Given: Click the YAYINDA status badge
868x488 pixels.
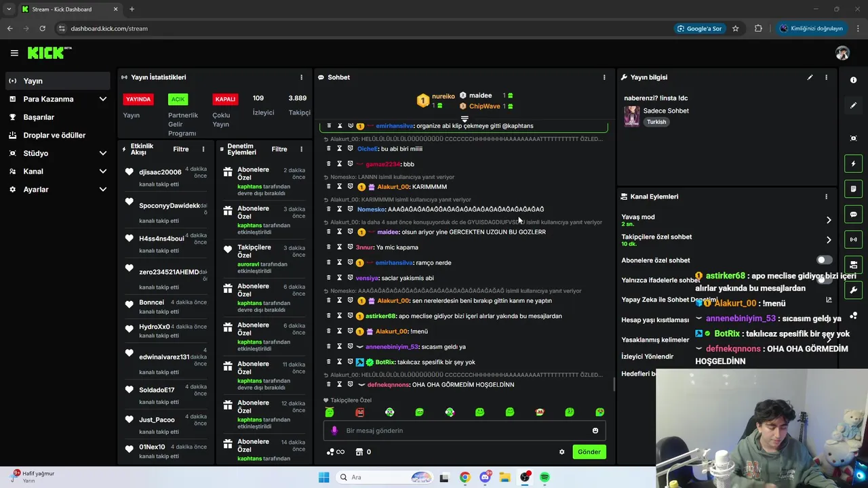Looking at the screenshot, I should (x=138, y=99).
